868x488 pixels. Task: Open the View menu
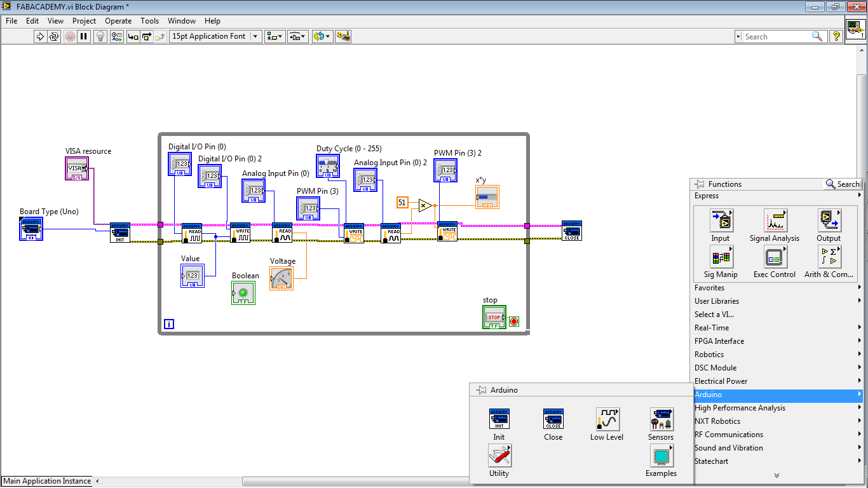(56, 21)
